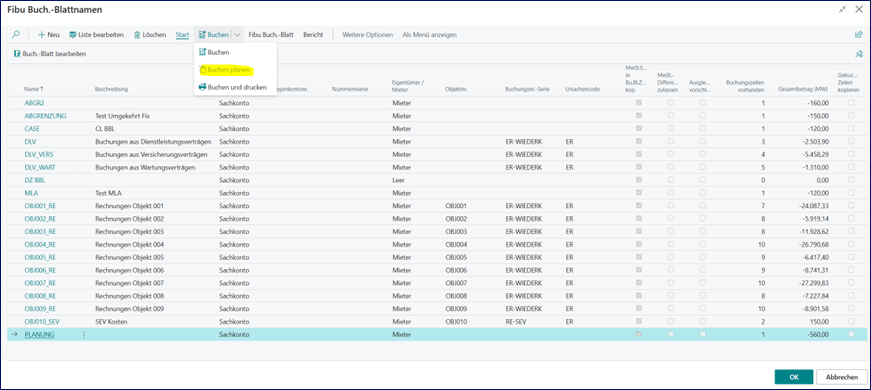Image resolution: width=871 pixels, height=390 pixels.
Task: Click the search magnifier icon
Action: point(16,34)
